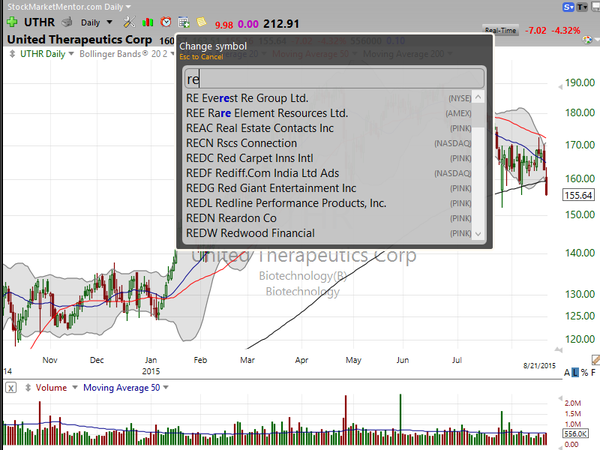The width and height of the screenshot is (600, 450).
Task: Click the Real-Time button
Action: tap(501, 31)
